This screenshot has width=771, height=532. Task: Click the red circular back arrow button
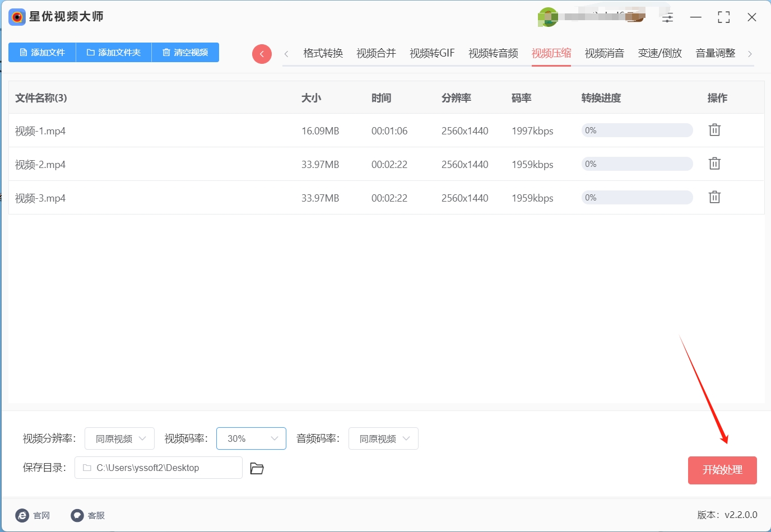click(262, 54)
